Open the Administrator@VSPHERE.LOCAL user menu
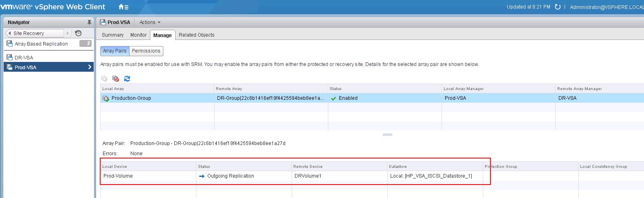The height and width of the screenshot is (198, 644). coord(607,7)
